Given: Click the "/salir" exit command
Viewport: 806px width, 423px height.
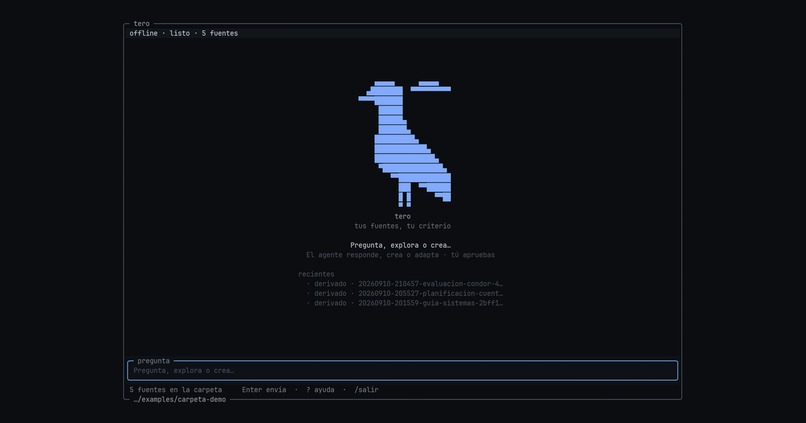Looking at the screenshot, I should point(367,390).
